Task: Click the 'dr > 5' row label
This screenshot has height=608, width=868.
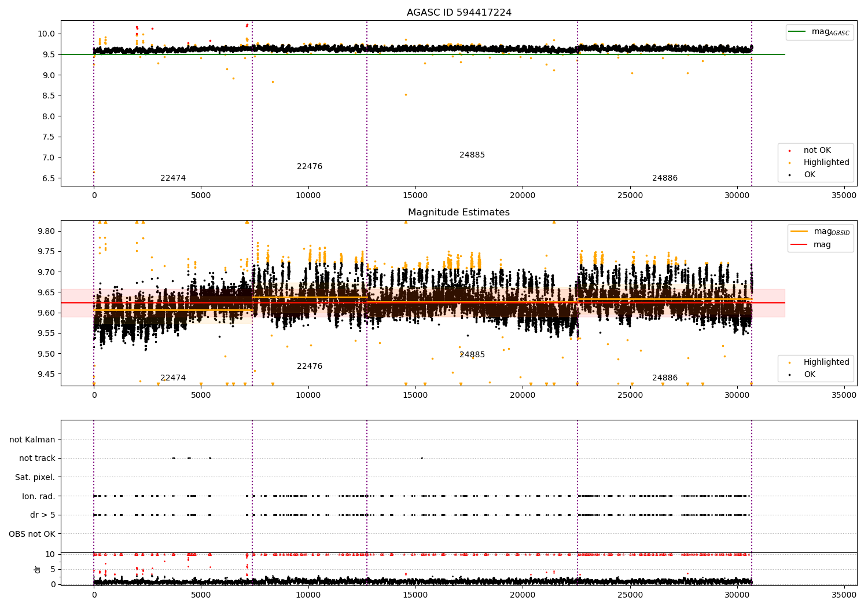Action: click(x=43, y=515)
